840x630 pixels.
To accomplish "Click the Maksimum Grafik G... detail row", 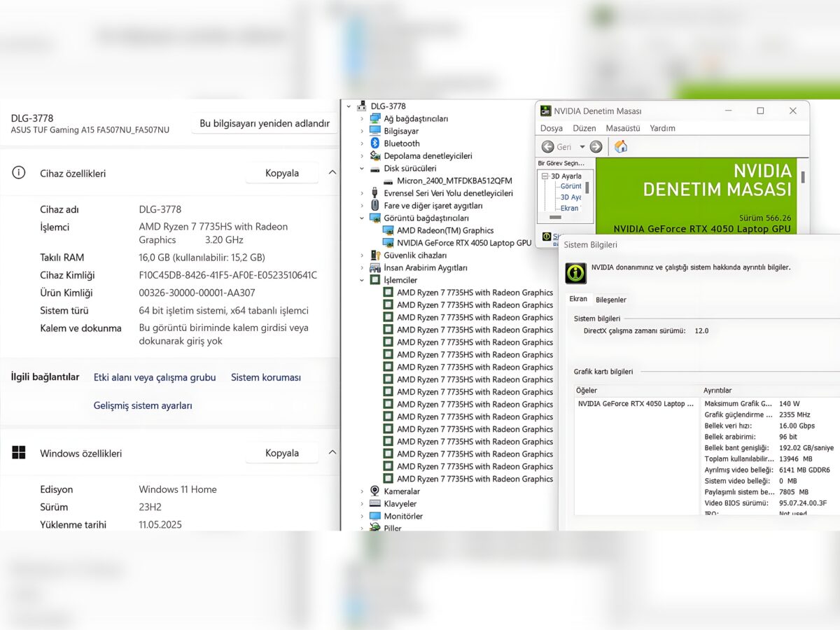I will [770, 404].
